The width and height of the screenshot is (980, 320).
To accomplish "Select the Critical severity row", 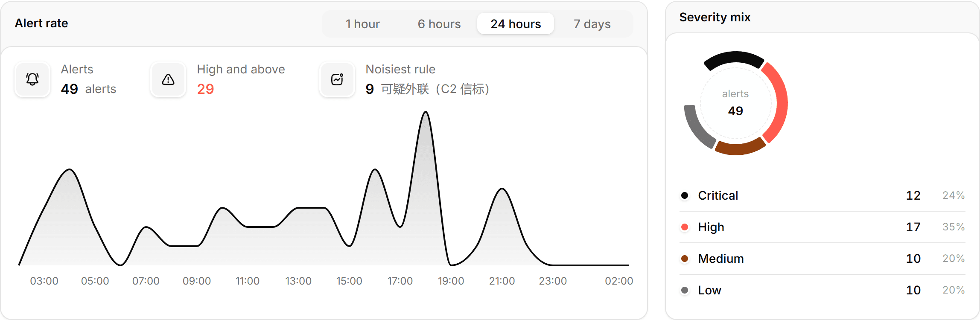I will pyautogui.click(x=822, y=195).
